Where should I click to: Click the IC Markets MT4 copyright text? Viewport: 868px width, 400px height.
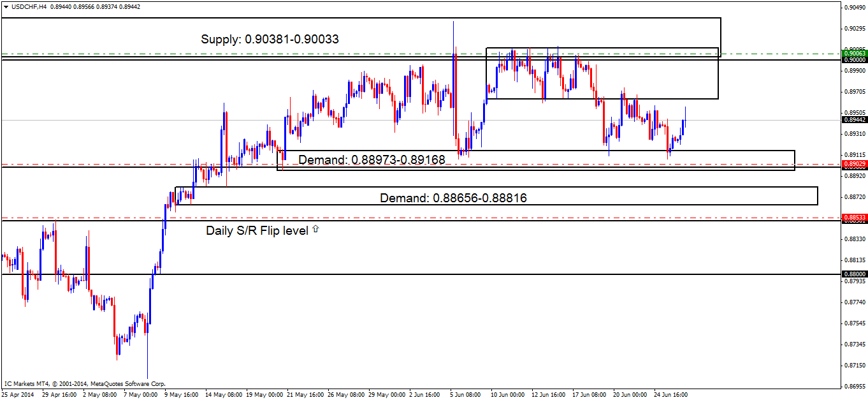pos(85,384)
